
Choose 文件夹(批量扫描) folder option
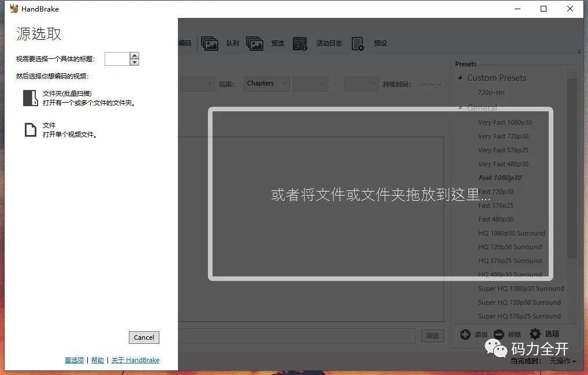coord(80,98)
